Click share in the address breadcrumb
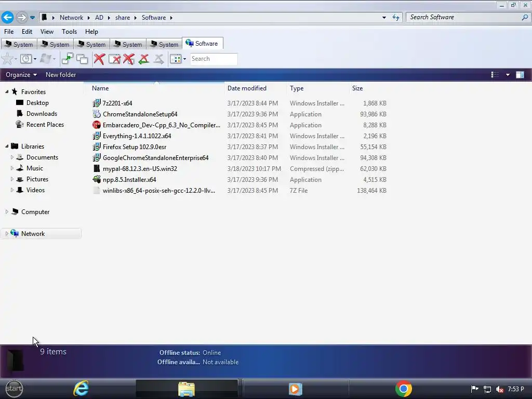Viewport: 532px width, 399px height. click(123, 18)
